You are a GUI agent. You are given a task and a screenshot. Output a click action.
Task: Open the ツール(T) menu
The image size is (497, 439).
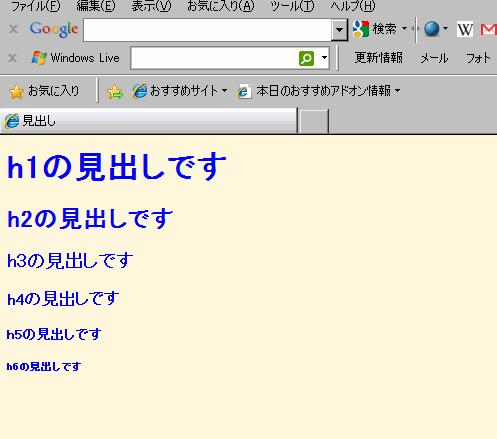(x=292, y=6)
